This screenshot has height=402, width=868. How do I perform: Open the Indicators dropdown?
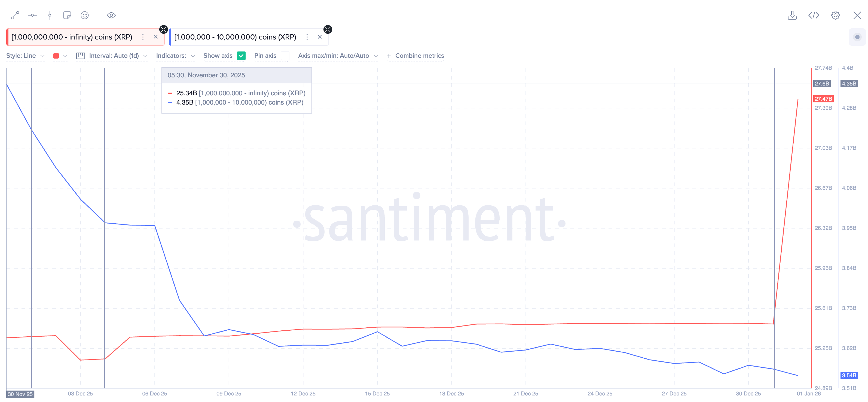[175, 56]
